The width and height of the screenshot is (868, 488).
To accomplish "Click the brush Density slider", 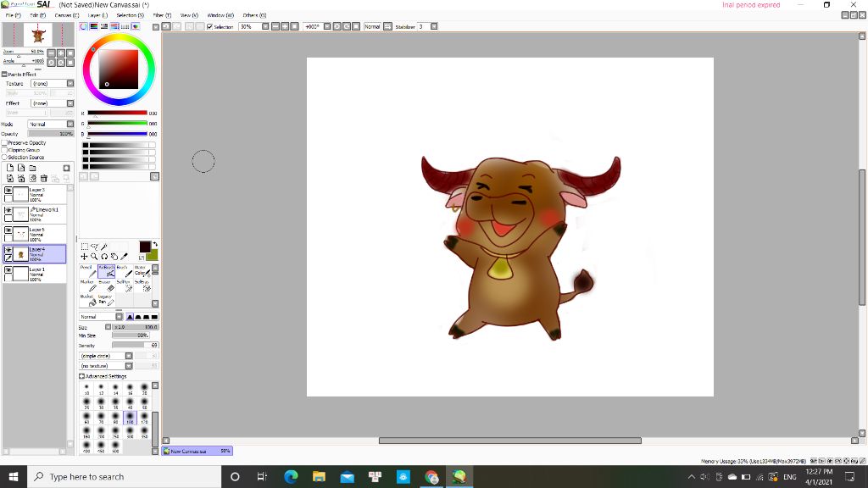I will point(135,346).
